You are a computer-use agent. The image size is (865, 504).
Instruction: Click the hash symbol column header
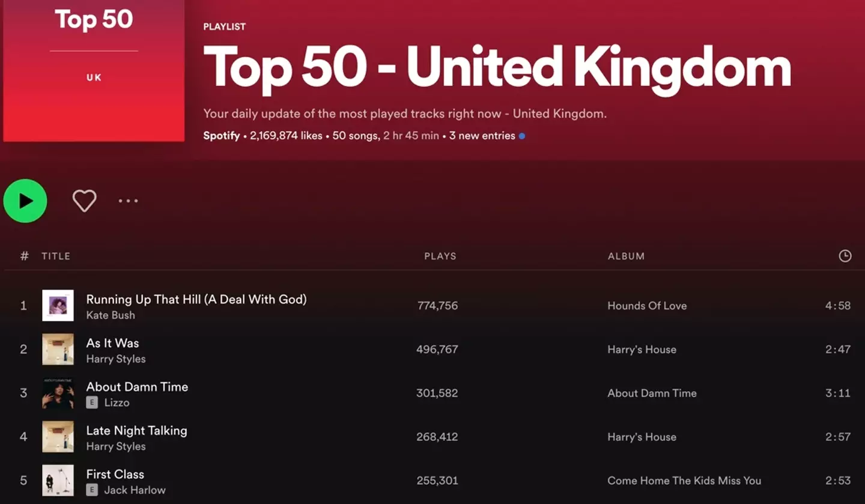(x=24, y=256)
